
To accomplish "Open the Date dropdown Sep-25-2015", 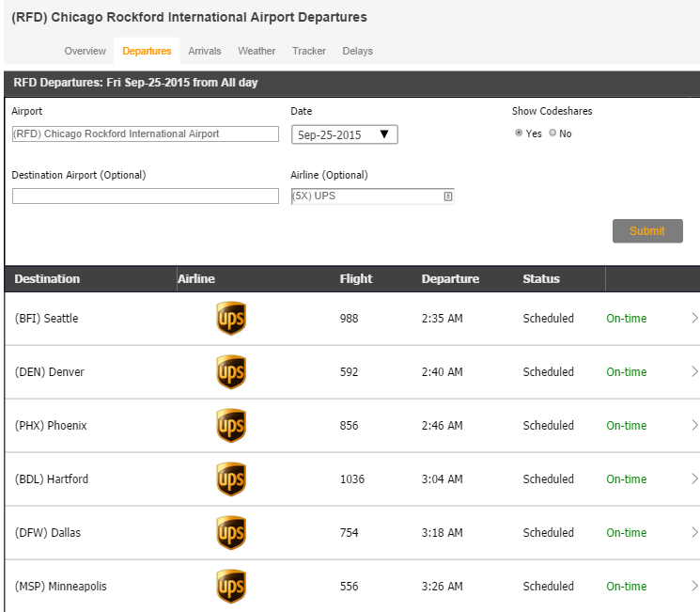I will [x=344, y=134].
